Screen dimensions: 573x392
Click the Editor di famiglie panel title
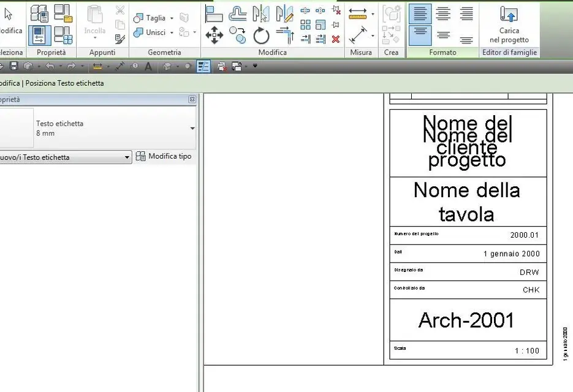tap(509, 53)
